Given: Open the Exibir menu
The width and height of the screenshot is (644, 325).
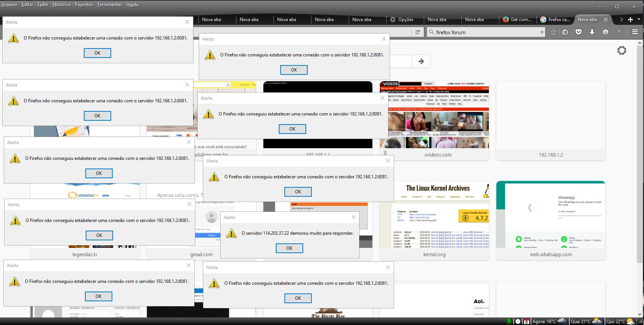Looking at the screenshot, I should pyautogui.click(x=43, y=5).
